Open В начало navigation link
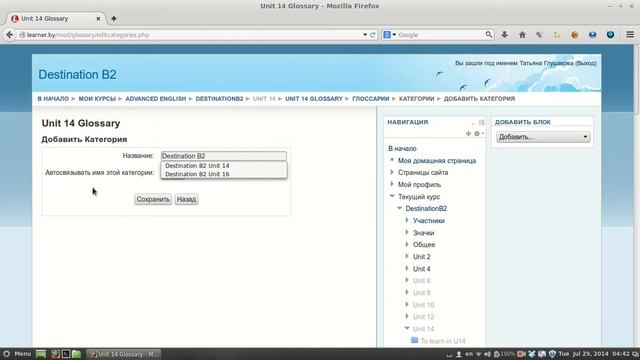The width and height of the screenshot is (640, 360). [x=402, y=149]
